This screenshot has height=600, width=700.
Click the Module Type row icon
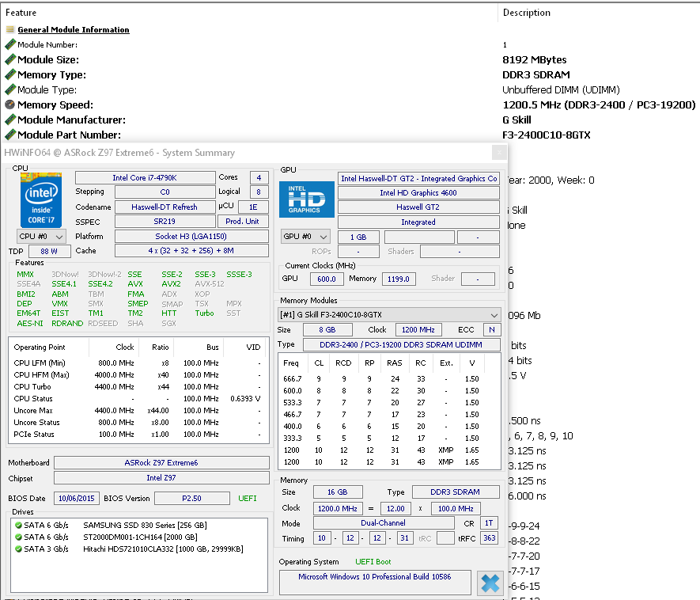[x=10, y=89]
